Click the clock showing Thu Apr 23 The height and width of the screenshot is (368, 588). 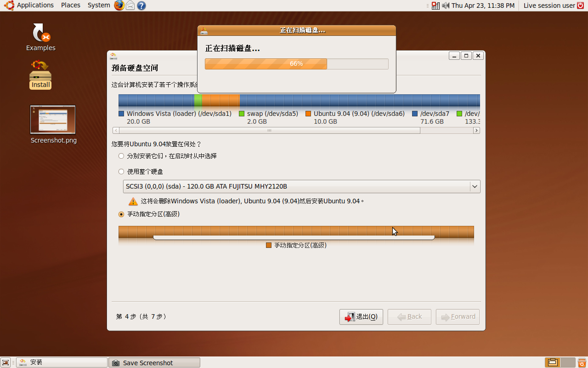pyautogui.click(x=483, y=6)
